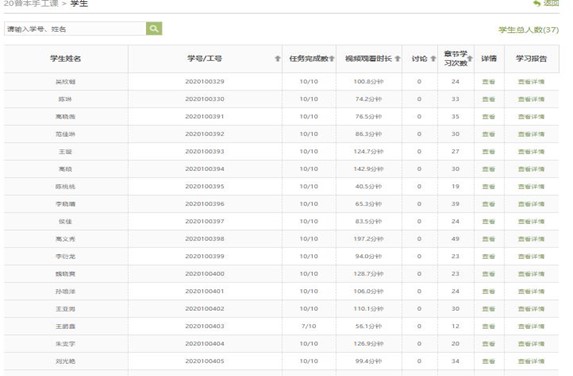View details for student 2020100330
Image resolution: width=573 pixels, height=376 pixels.
(x=489, y=99)
